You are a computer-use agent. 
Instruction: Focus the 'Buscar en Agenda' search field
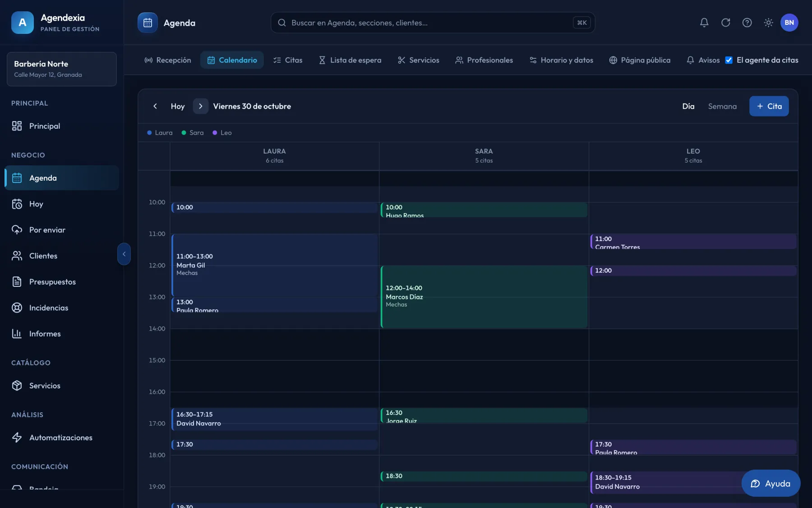click(x=433, y=23)
